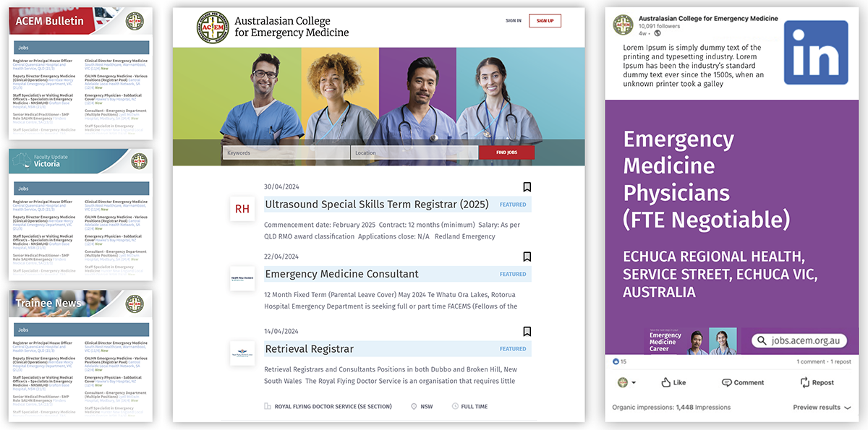Click the NSW location pin icon
868x430 pixels.
point(414,407)
